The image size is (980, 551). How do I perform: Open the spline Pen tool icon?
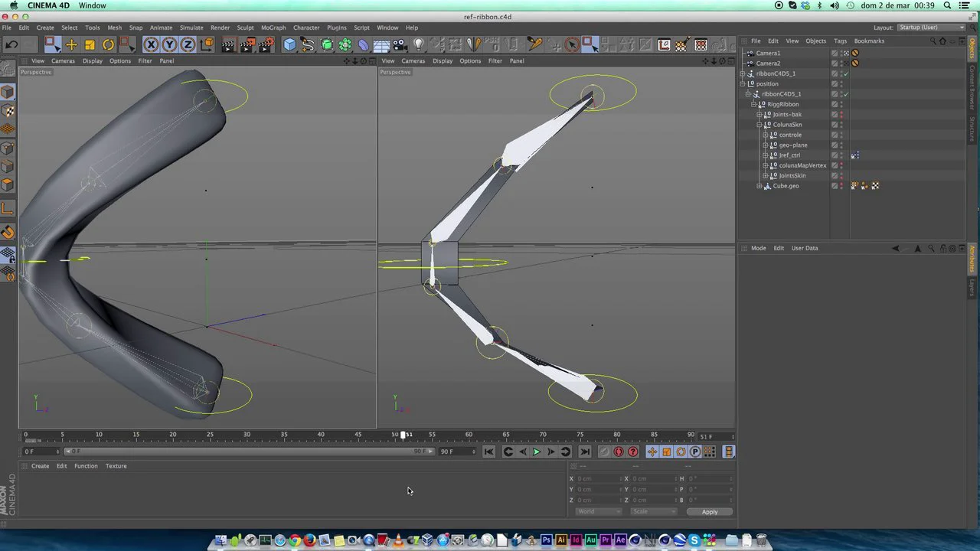[x=308, y=45]
